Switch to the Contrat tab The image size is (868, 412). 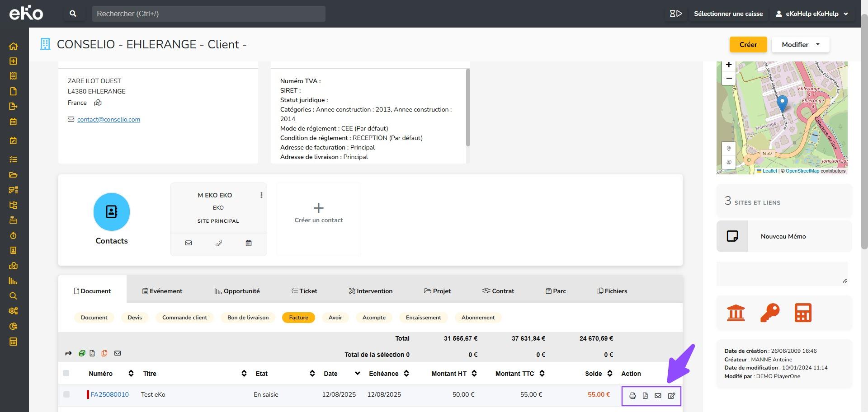pos(498,291)
